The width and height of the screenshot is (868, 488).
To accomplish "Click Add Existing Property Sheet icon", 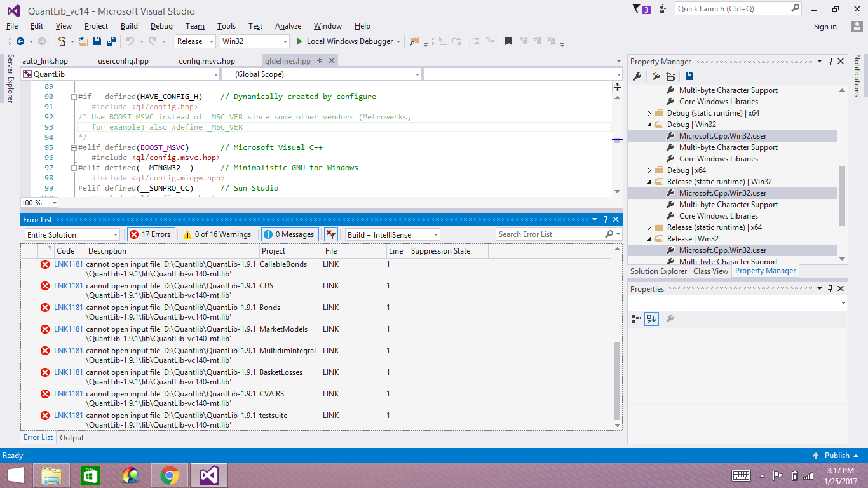I will [670, 76].
